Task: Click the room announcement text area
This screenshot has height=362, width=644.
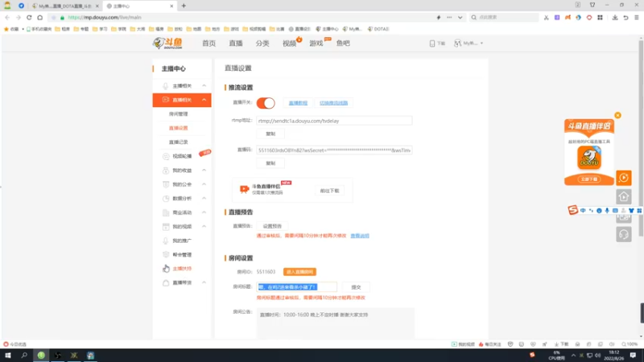Action: click(x=336, y=323)
